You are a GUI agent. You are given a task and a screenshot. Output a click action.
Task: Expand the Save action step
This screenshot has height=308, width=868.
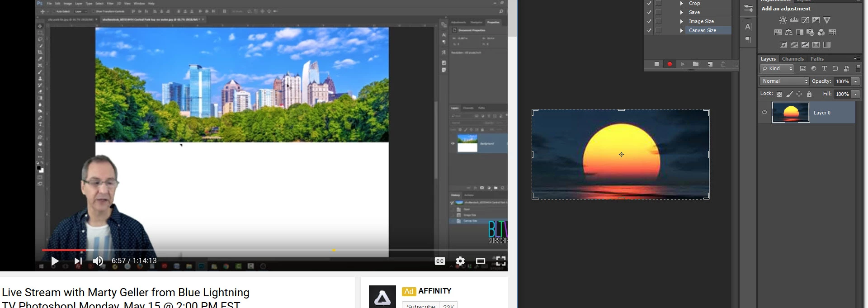[x=682, y=12]
